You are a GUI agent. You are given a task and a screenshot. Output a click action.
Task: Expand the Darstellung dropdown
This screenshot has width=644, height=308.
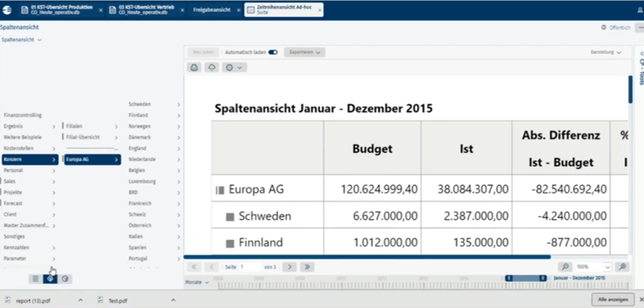click(606, 52)
